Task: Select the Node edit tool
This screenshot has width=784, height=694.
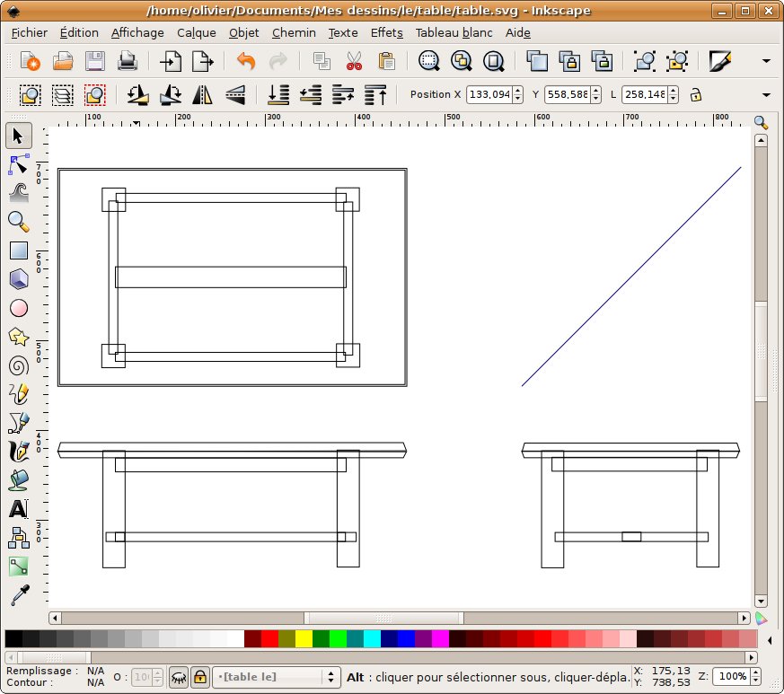Action: coord(19,164)
